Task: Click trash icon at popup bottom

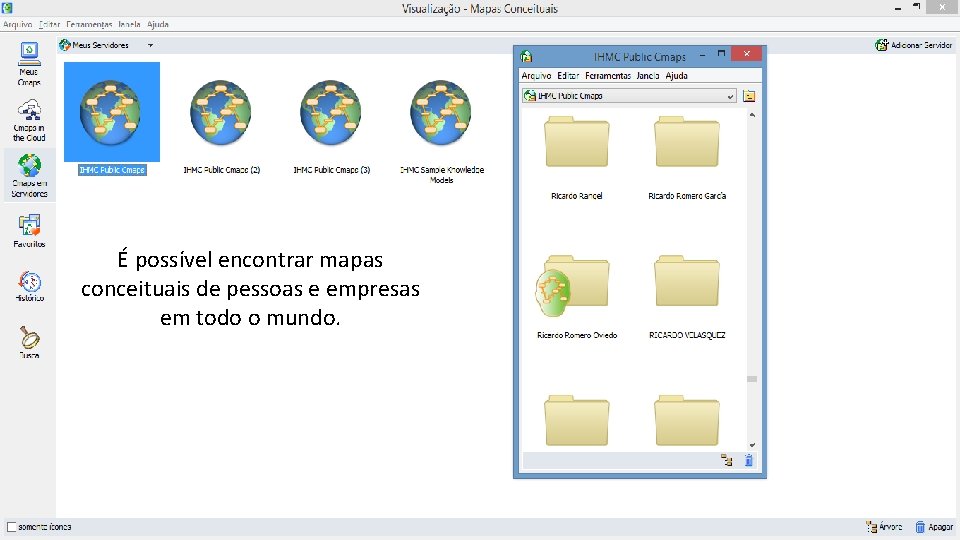Action: 748,460
